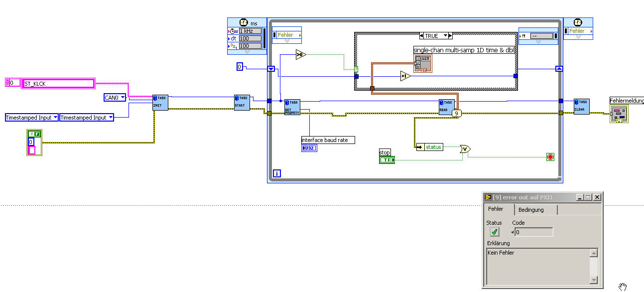Expand the timed loop input node chevron
This screenshot has width=644, height=292.
[247, 52]
